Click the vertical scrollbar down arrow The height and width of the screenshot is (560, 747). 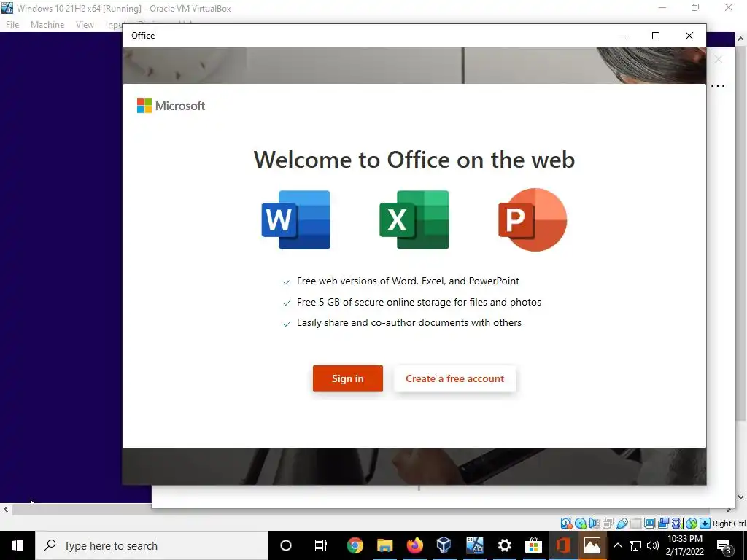tap(741, 497)
